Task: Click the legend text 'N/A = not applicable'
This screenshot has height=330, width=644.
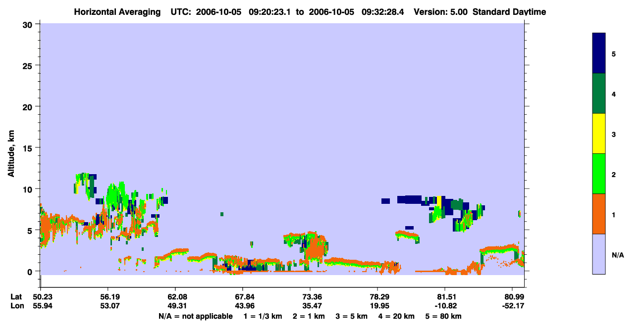Action: coord(196,316)
